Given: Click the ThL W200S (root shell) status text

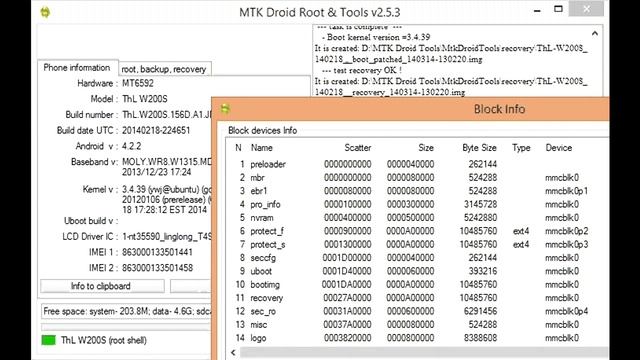Looking at the screenshot, I should click(x=104, y=340).
